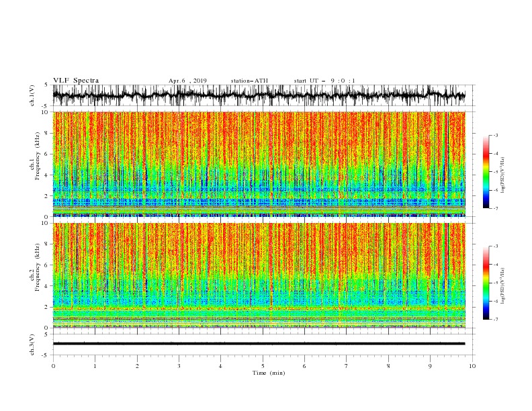Screen dimensions: 532x411
Task: Click the flat ch.3 voltage trace
Action: 259,344
